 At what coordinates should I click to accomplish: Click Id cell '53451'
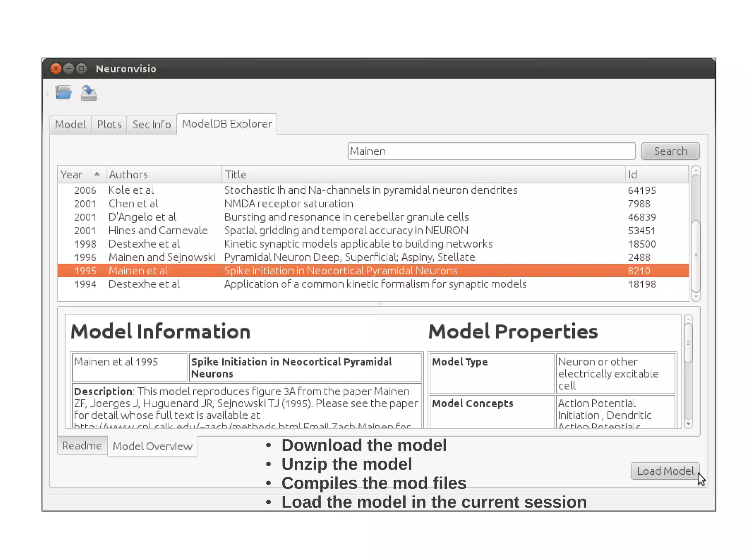tap(642, 231)
